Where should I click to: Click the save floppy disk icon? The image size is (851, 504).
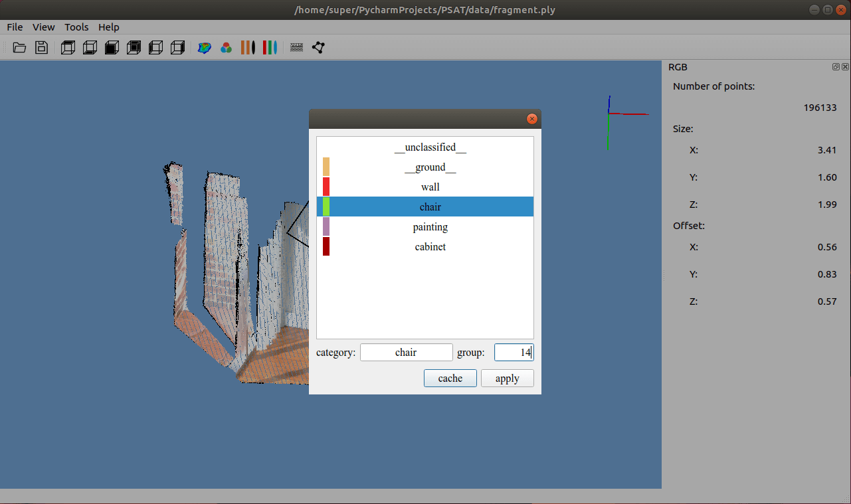click(x=41, y=48)
